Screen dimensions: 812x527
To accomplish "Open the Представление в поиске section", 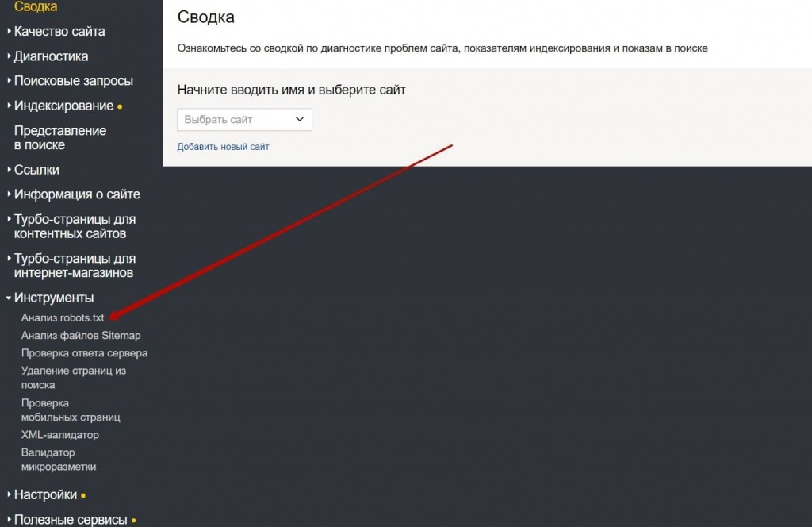I will [59, 137].
